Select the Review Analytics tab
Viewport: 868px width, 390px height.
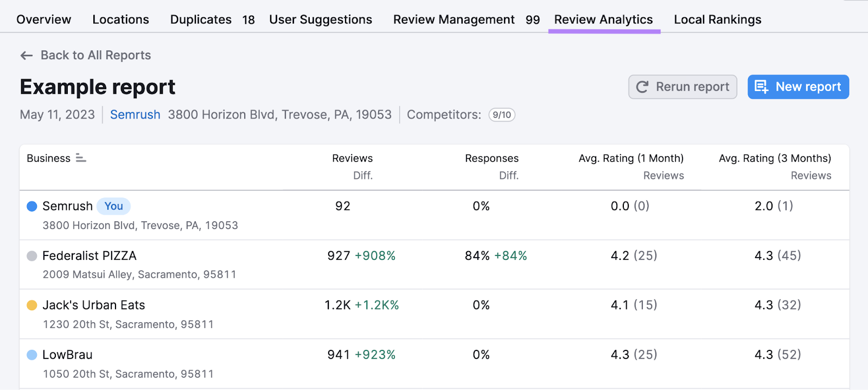[x=603, y=20]
